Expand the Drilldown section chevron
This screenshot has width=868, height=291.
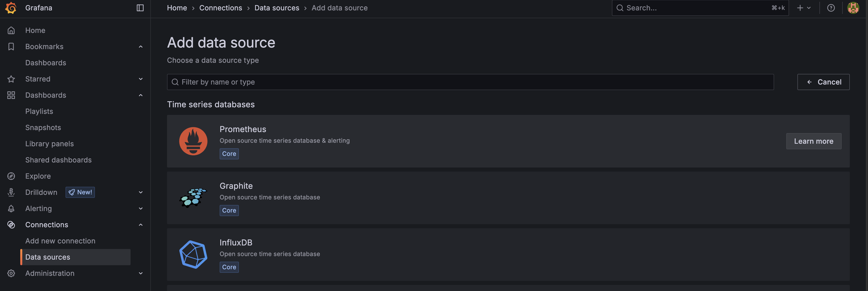[140, 192]
